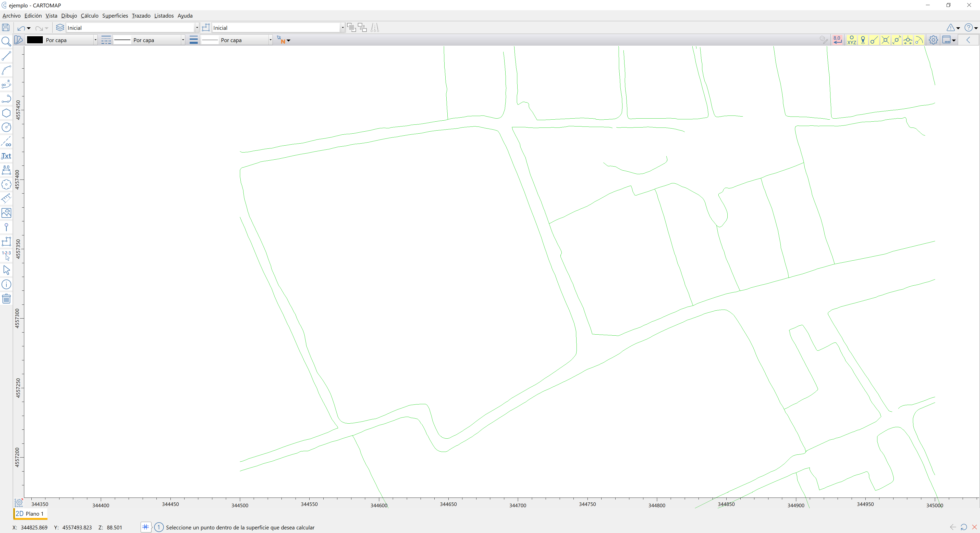Click the arrow selection tool
The width and height of the screenshot is (980, 533).
(x=6, y=270)
